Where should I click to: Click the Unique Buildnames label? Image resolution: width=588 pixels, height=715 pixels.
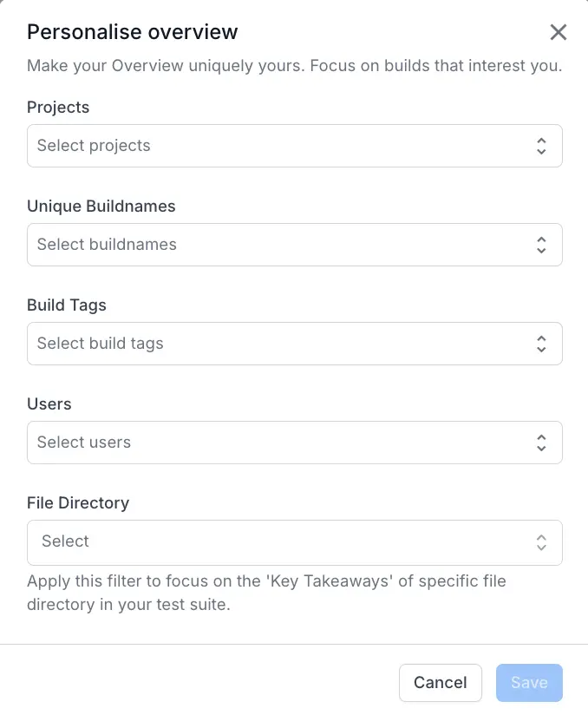point(101,207)
